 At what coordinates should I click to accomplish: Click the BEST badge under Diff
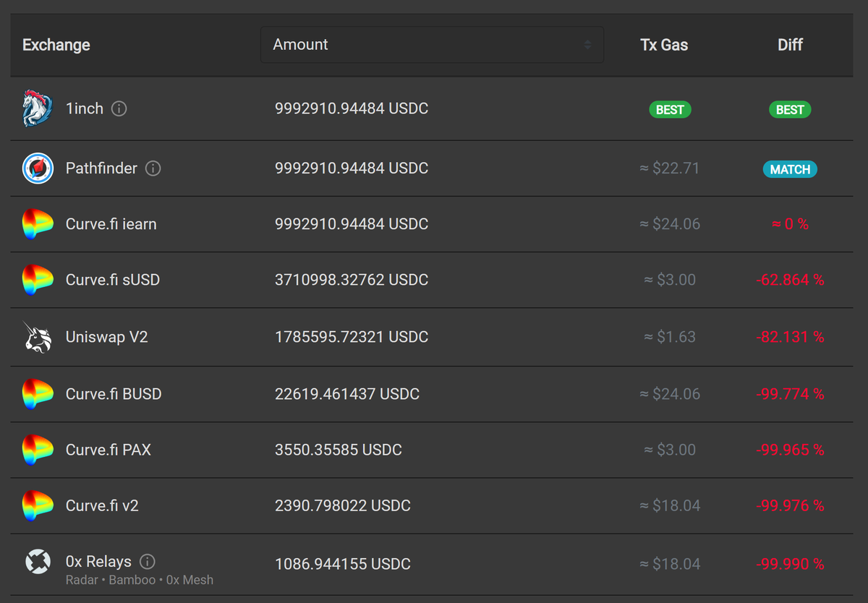click(790, 110)
